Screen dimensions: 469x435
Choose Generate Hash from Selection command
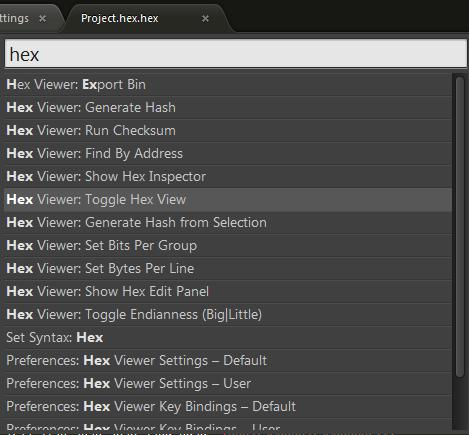(228, 223)
